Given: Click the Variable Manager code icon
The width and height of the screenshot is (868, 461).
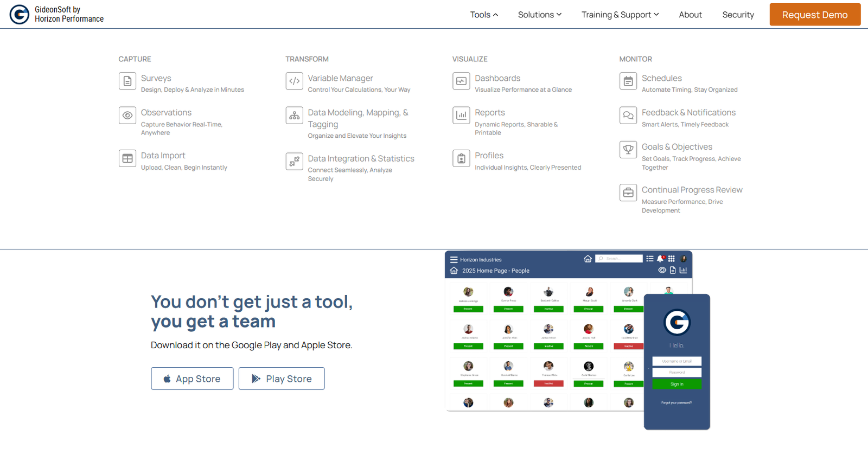Looking at the screenshot, I should point(294,81).
